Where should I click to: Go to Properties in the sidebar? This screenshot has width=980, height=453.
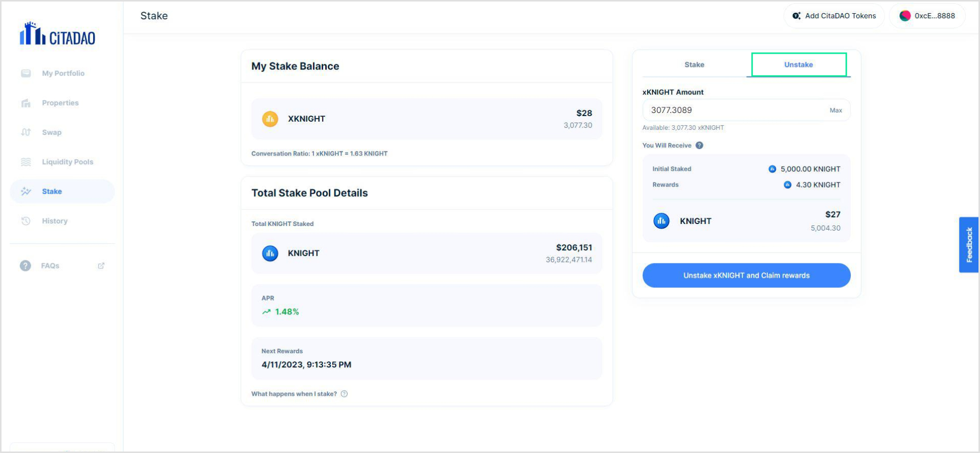tap(62, 103)
